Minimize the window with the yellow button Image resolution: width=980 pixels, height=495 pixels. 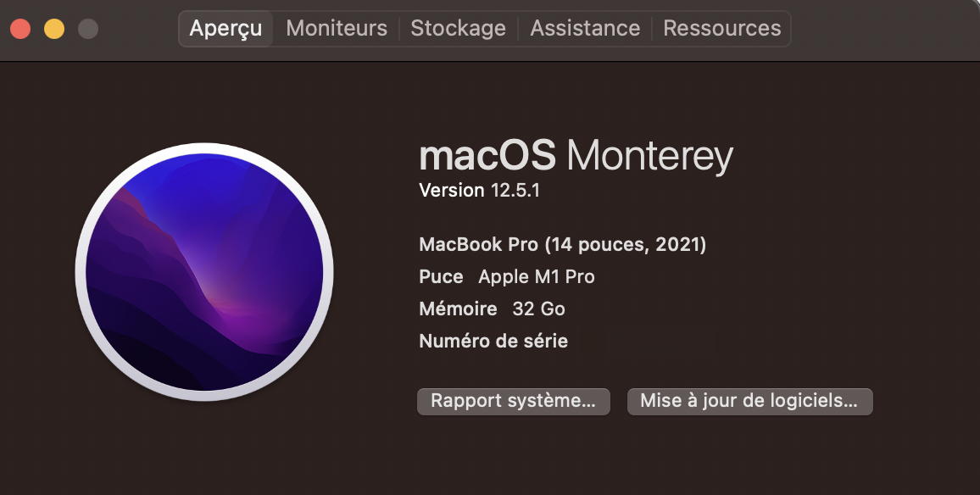pyautogui.click(x=54, y=29)
